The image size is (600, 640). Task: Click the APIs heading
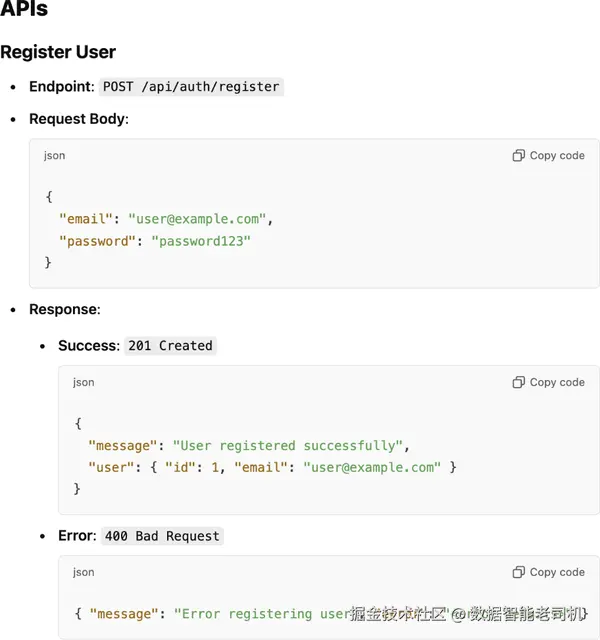click(24, 8)
